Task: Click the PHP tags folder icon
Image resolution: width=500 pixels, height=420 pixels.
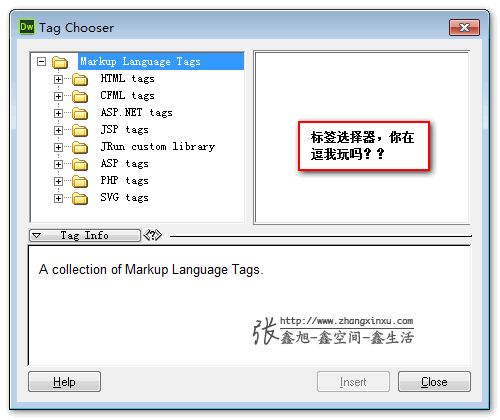Action: point(80,181)
